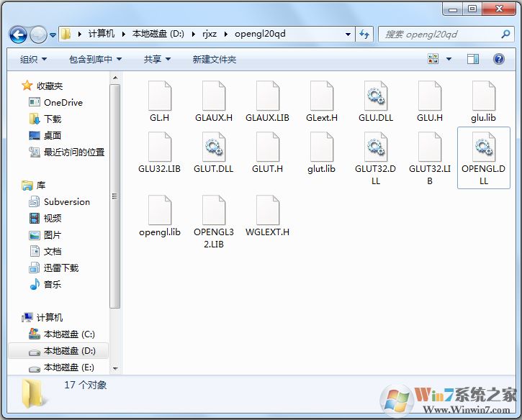The height and width of the screenshot is (420, 522).
Task: Click the navigation pane scrollbar thumb
Action: tap(115, 196)
